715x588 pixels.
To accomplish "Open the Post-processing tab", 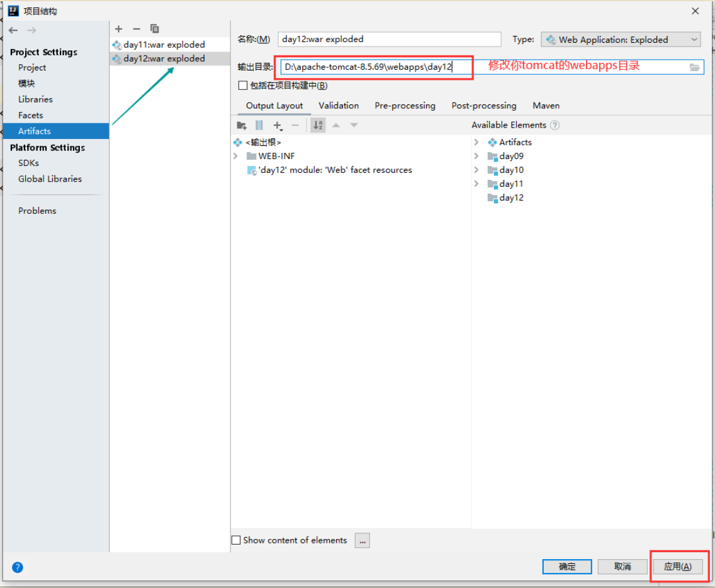I will click(484, 106).
